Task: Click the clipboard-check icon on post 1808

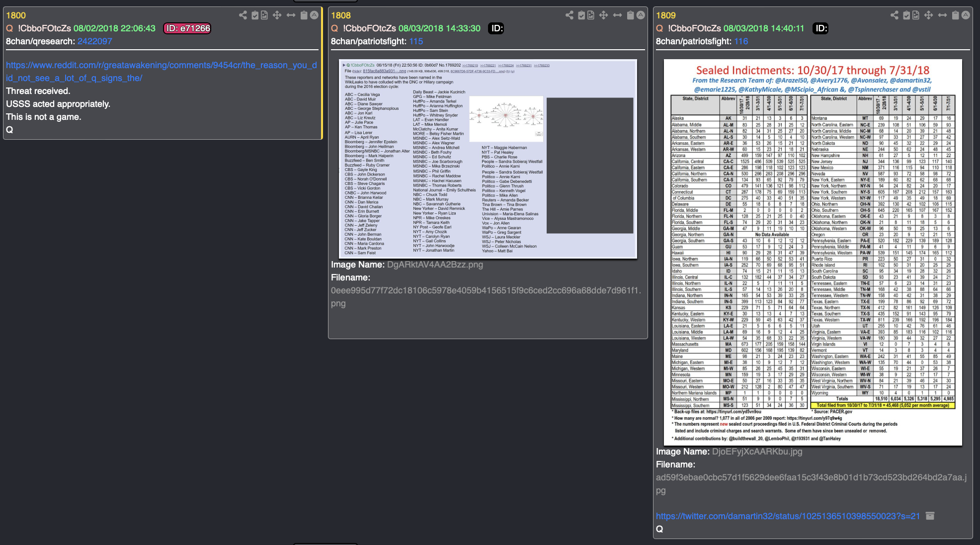Action: [x=581, y=15]
